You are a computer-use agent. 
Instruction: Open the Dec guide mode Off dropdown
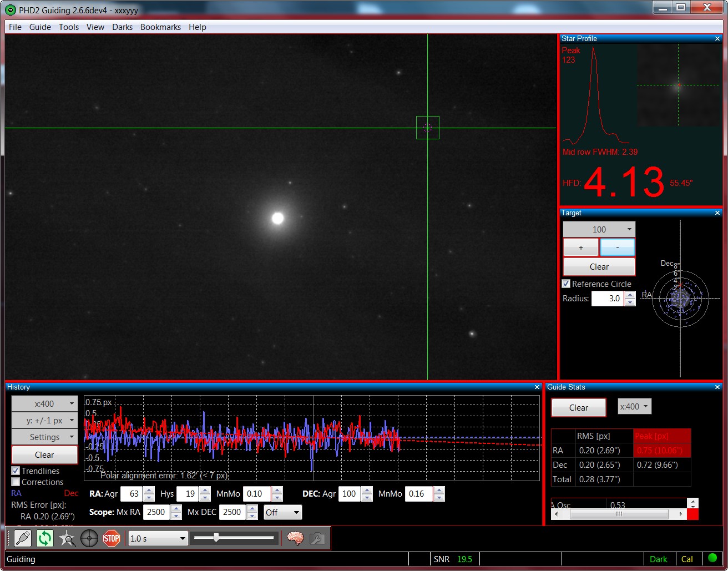[282, 512]
